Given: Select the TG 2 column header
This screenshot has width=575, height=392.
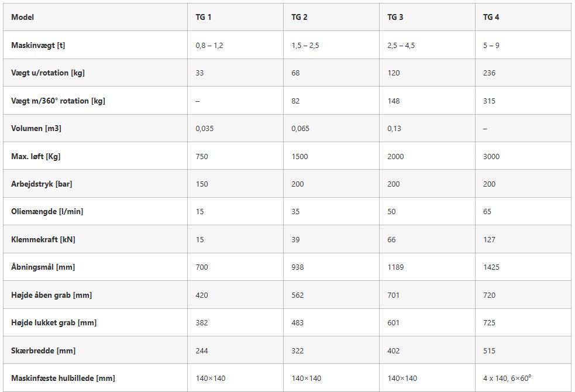Looking at the screenshot, I should click(299, 17).
